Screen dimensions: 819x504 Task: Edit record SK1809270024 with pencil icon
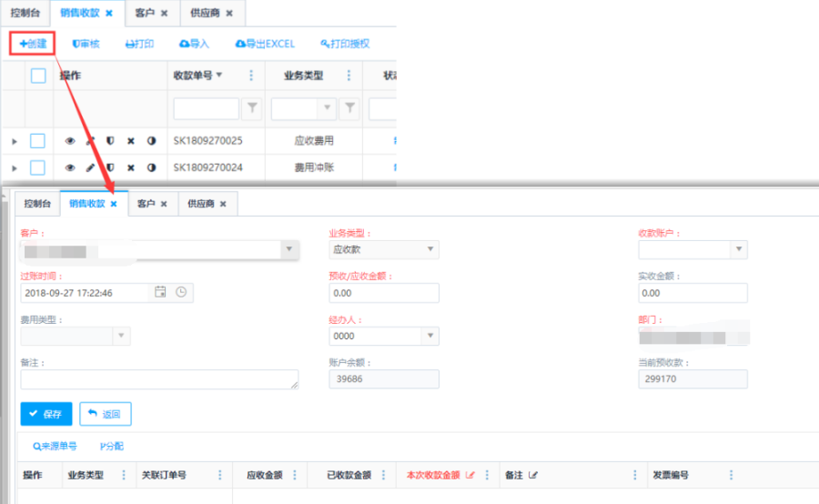(x=90, y=167)
